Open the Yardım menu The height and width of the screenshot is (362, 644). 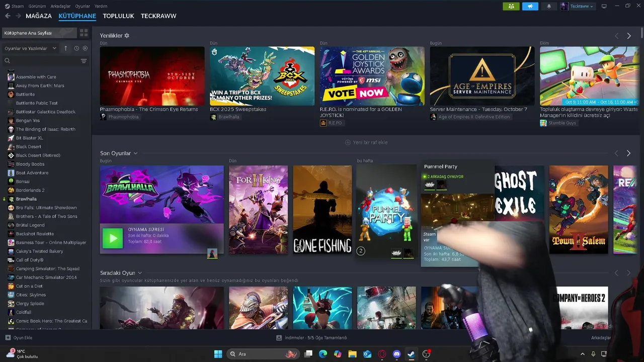(101, 6)
